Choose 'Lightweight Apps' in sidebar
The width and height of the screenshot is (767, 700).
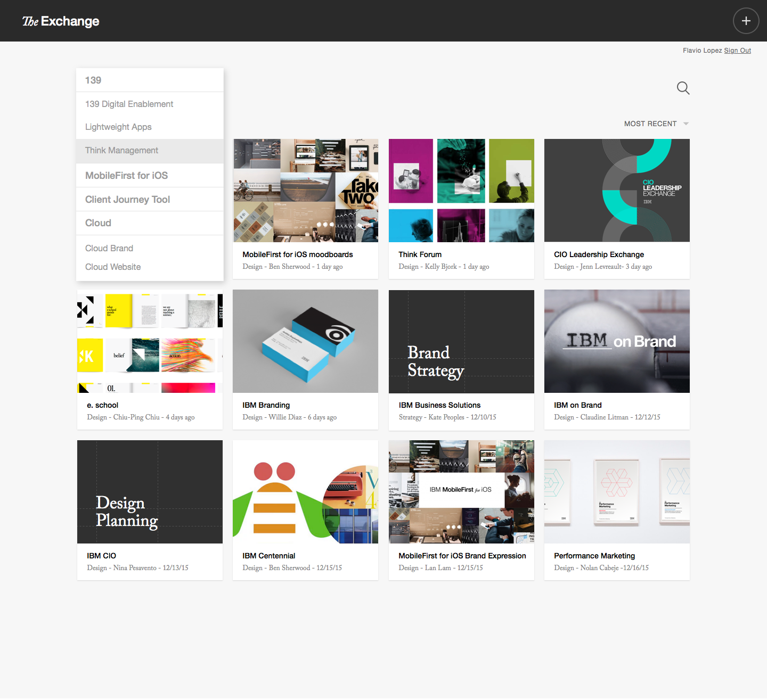[x=150, y=127]
